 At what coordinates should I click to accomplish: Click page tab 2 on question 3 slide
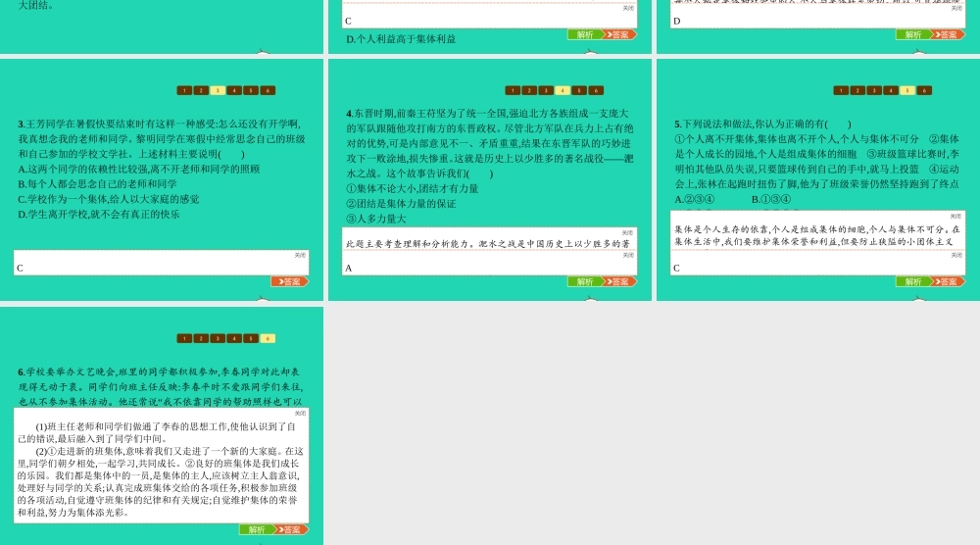(201, 90)
